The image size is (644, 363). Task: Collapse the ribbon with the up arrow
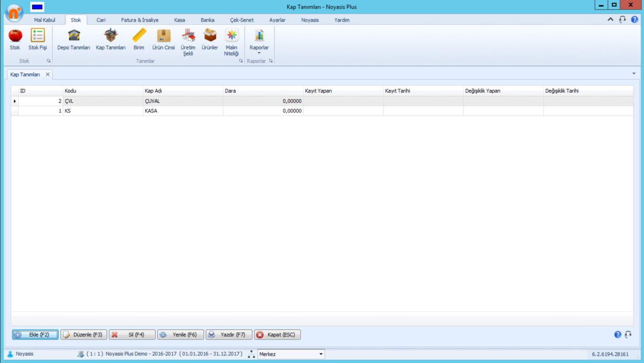pyautogui.click(x=610, y=20)
